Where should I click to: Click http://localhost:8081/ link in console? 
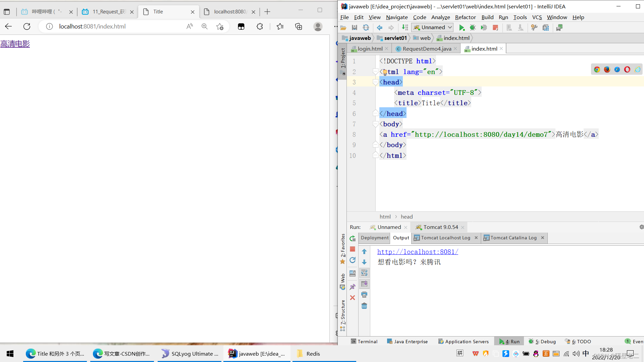tap(418, 252)
